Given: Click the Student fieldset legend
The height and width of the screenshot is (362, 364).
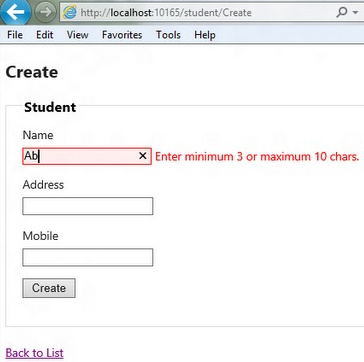Looking at the screenshot, I should click(x=50, y=107).
